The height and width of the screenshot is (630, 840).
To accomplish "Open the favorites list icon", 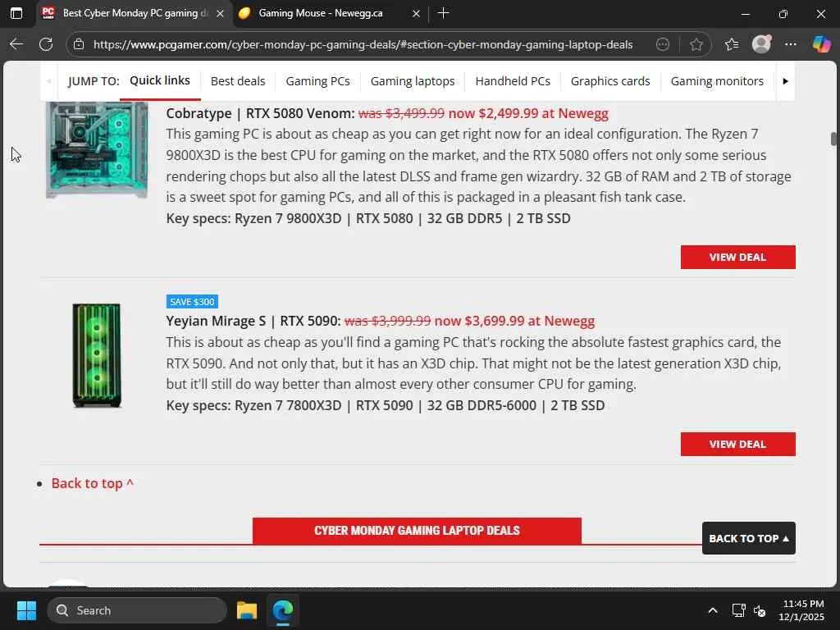I will click(731, 44).
